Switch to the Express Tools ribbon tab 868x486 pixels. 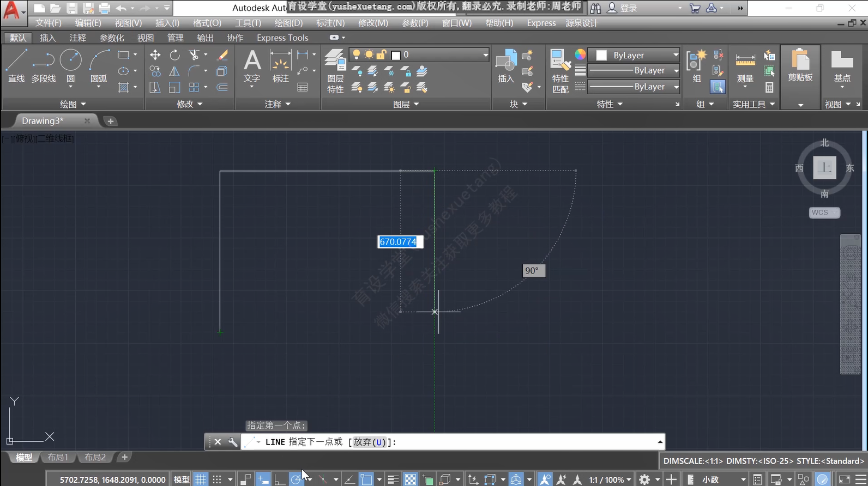[x=282, y=38]
